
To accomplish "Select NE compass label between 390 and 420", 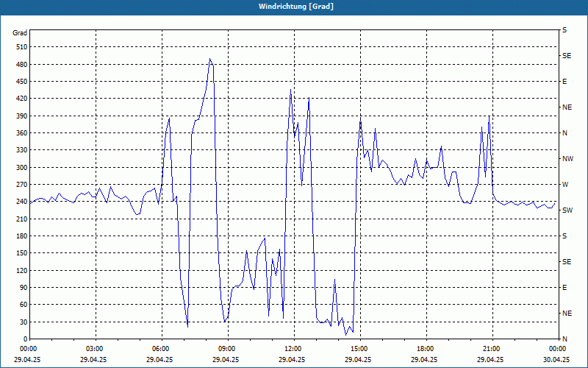I will pos(567,107).
